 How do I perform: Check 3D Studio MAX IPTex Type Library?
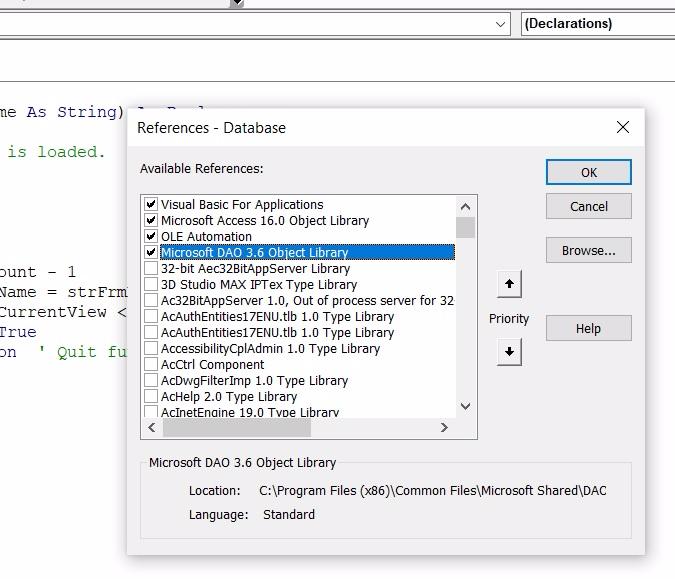click(x=151, y=284)
